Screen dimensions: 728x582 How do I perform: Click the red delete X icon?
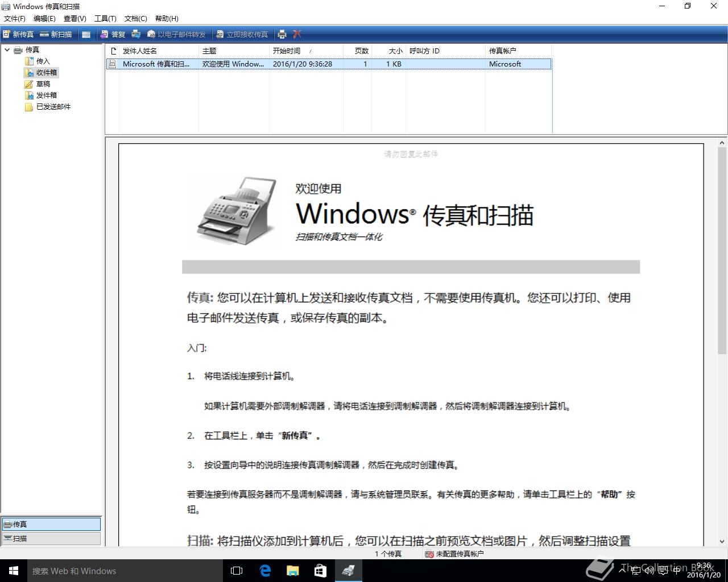(x=297, y=34)
